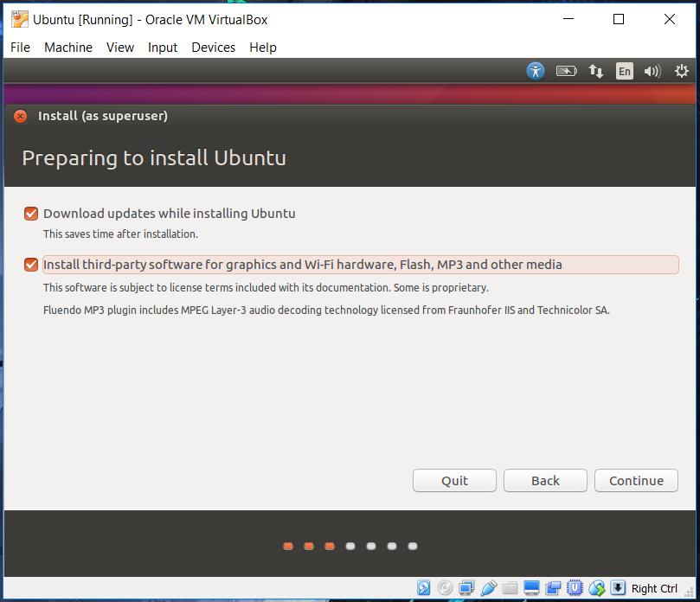Go back with the Back button
This screenshot has width=700, height=602.
pos(545,481)
